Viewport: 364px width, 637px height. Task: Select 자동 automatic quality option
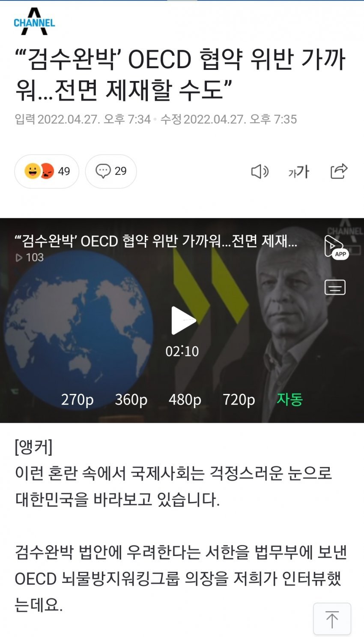[x=289, y=399]
